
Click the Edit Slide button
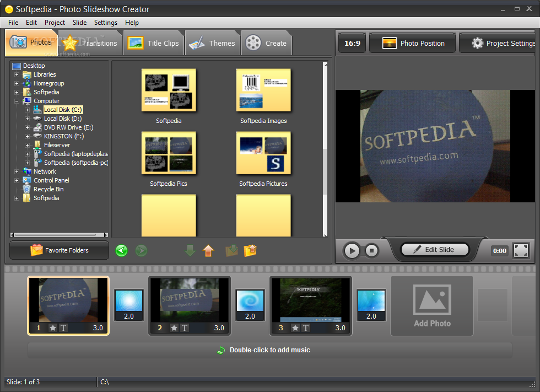435,249
